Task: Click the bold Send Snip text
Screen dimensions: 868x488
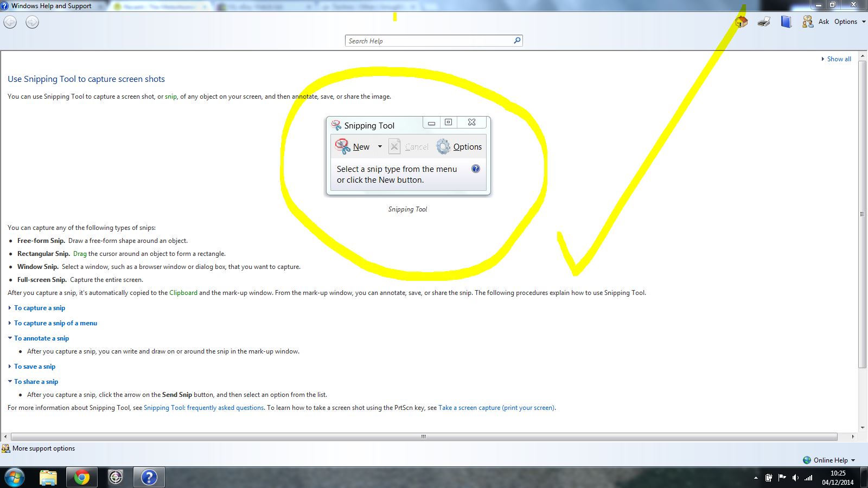Action: click(x=177, y=395)
